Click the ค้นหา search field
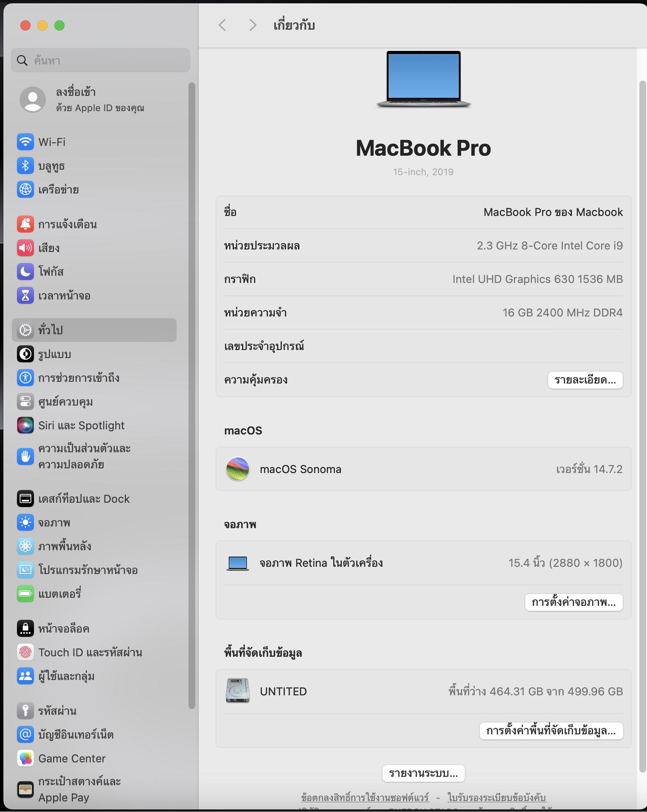647x812 pixels. [x=101, y=60]
